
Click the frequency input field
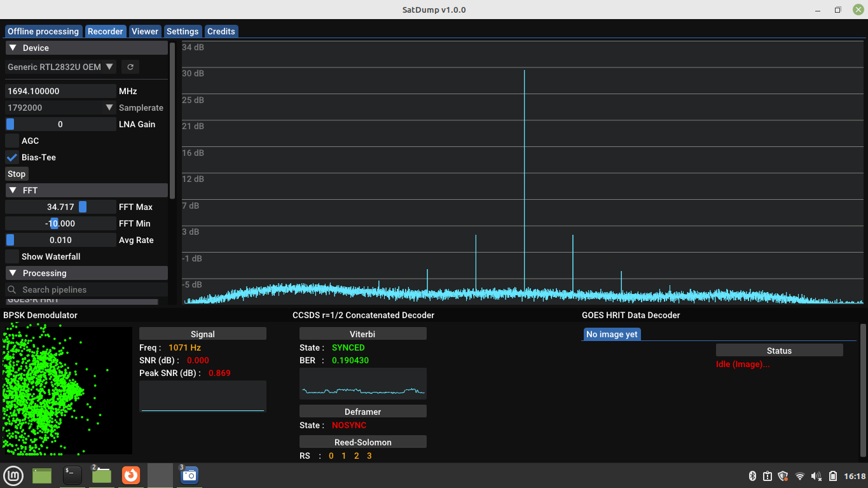[57, 90]
